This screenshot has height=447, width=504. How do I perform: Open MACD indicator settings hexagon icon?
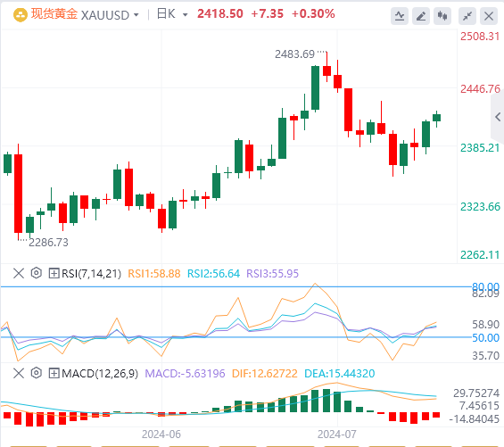pos(37,373)
